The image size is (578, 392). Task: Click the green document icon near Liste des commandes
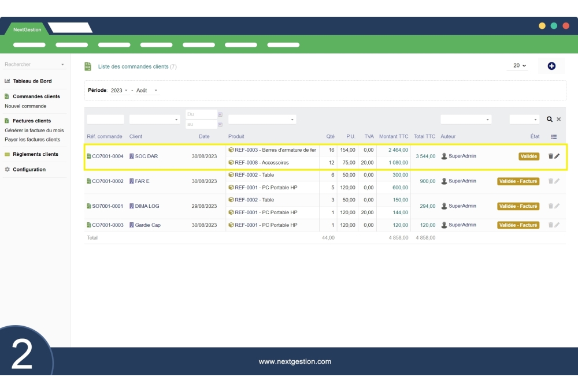(x=87, y=66)
